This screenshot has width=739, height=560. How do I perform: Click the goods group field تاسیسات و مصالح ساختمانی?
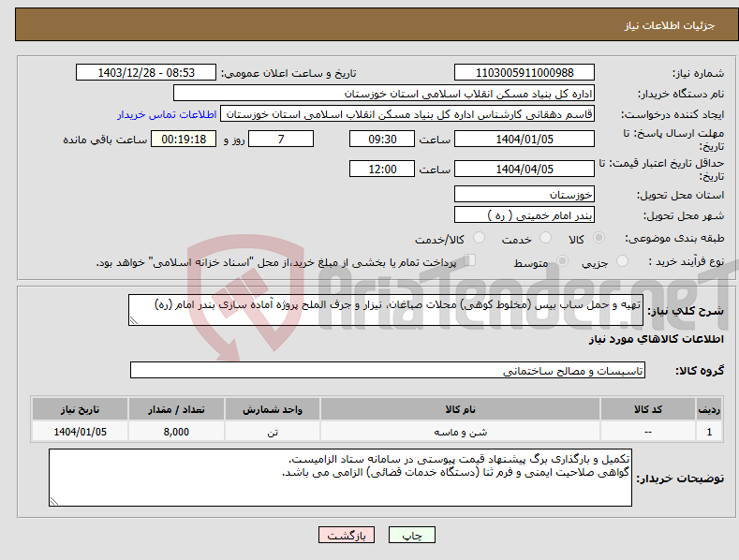point(388,371)
